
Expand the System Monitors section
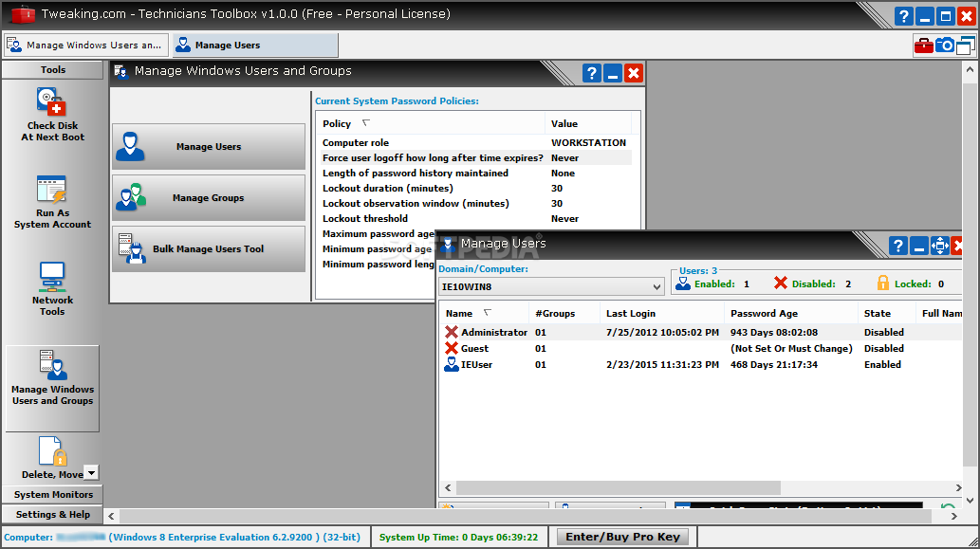pos(52,495)
